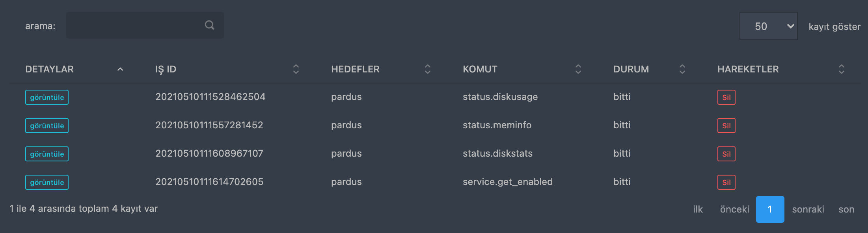Sort by HEDEFLER column arrows
The height and width of the screenshot is (233, 868).
(x=428, y=69)
